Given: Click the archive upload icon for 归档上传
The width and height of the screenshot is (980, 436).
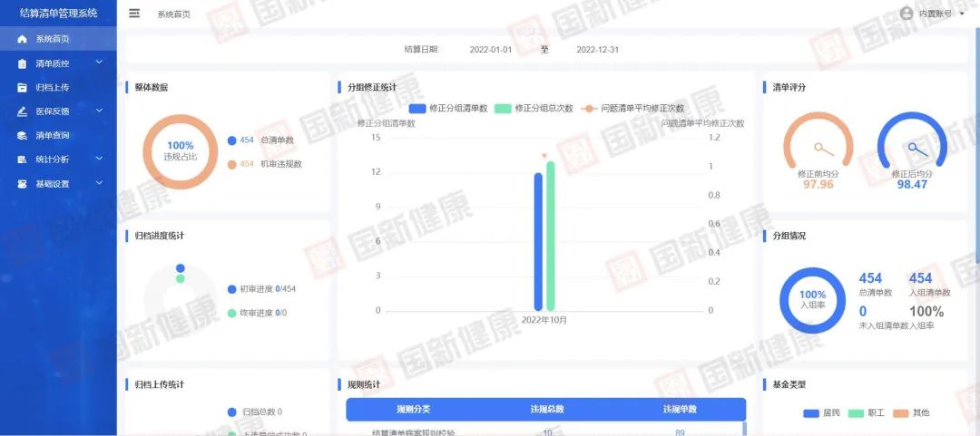Looking at the screenshot, I should click(x=22, y=88).
